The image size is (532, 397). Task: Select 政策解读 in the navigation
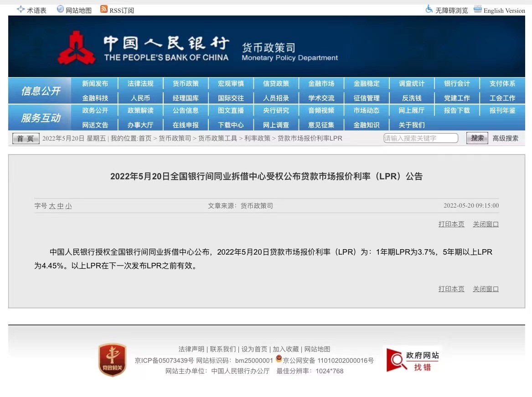[x=140, y=110]
